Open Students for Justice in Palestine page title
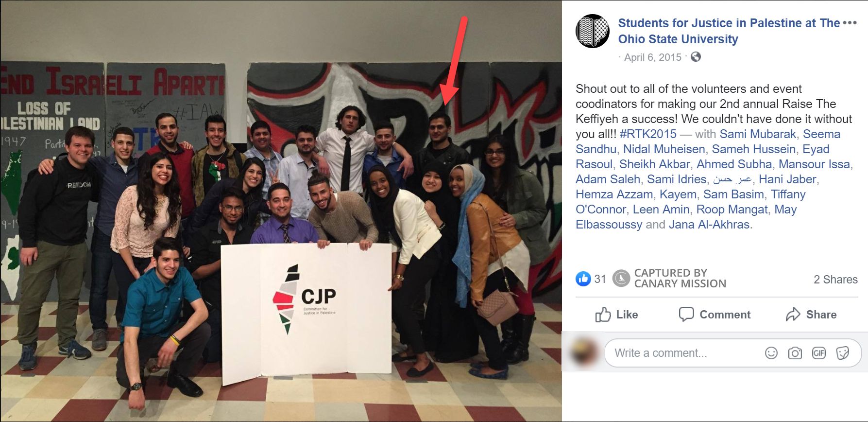This screenshot has width=868, height=422. click(729, 31)
